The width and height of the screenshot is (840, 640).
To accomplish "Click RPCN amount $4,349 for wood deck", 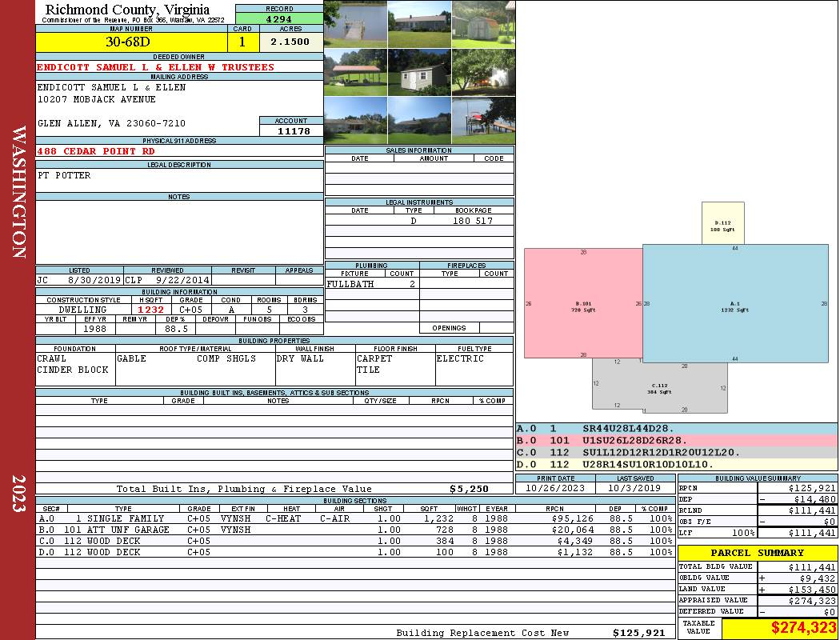I will coord(575,541).
